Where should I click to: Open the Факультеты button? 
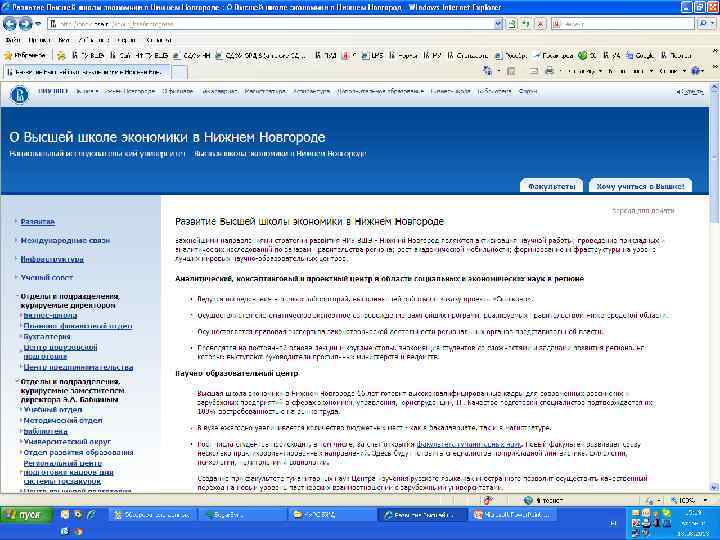point(551,186)
